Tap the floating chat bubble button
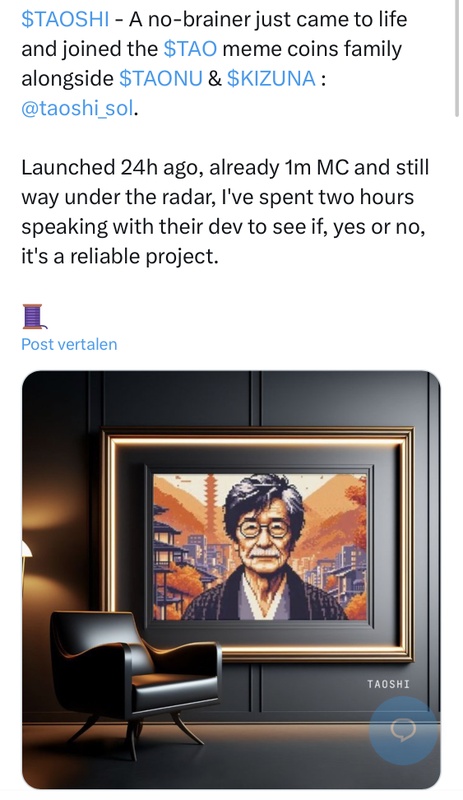Viewport: 463px width, 800px height. coord(403,731)
